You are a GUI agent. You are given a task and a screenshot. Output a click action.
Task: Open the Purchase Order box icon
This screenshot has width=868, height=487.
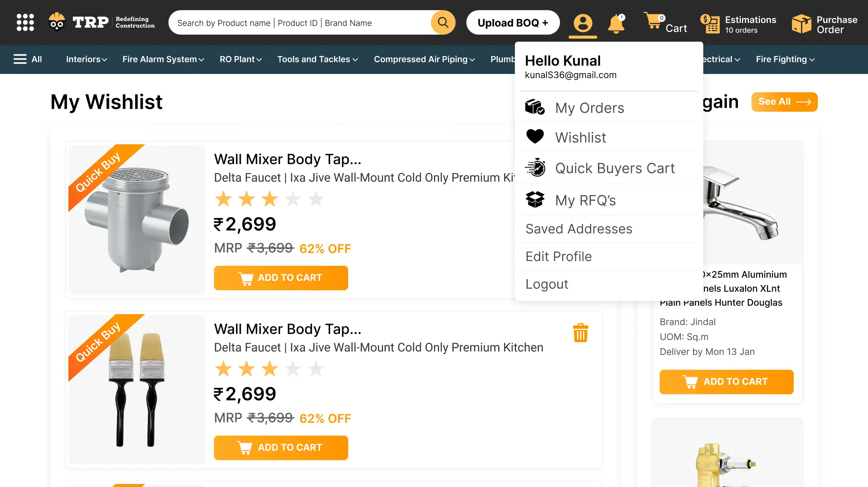pyautogui.click(x=801, y=24)
